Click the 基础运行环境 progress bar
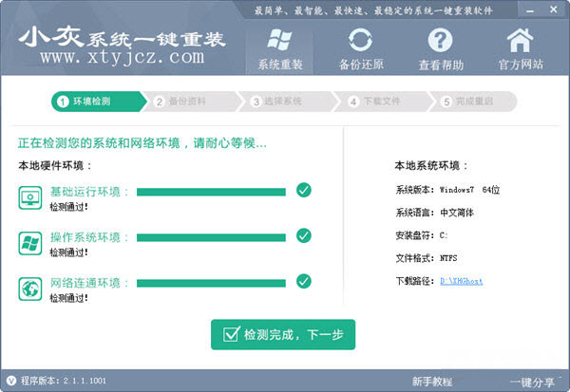Viewport: 570px width, 392px height. click(211, 192)
